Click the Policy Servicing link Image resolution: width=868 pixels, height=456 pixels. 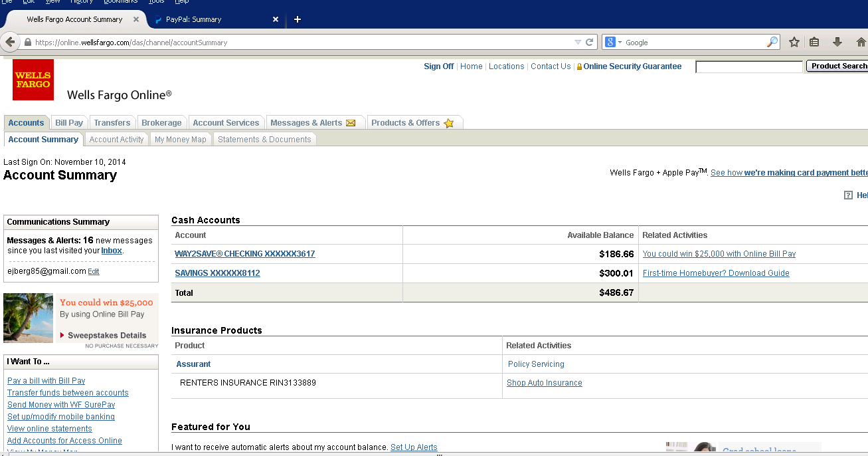(536, 364)
